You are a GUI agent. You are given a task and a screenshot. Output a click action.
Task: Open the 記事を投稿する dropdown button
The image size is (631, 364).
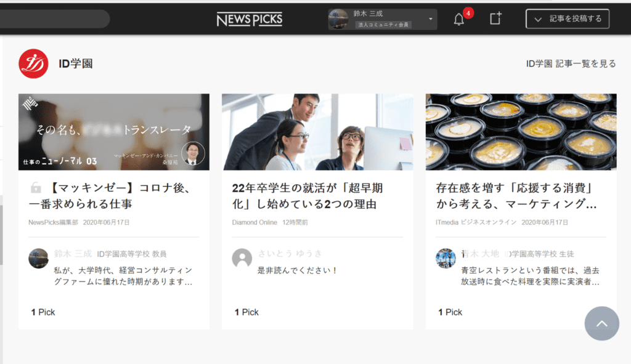567,19
